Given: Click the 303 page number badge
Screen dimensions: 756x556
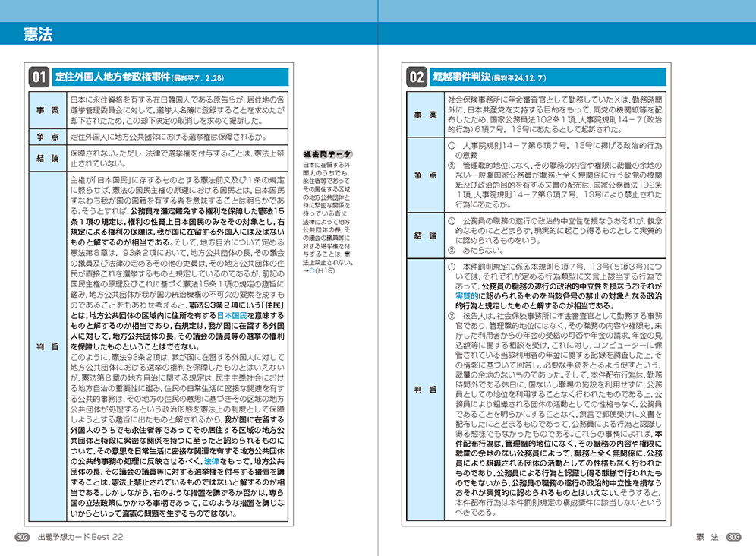Looking at the screenshot, I should pos(732,538).
